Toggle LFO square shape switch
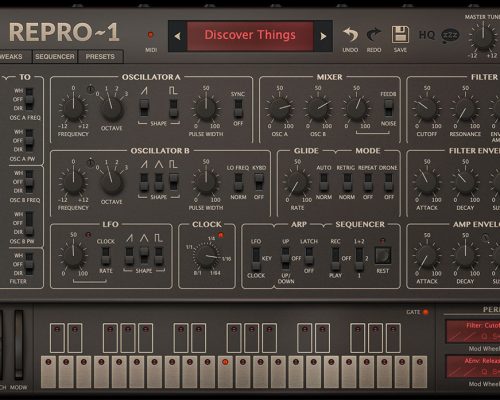Screen dimensions: 500x400 [159, 256]
